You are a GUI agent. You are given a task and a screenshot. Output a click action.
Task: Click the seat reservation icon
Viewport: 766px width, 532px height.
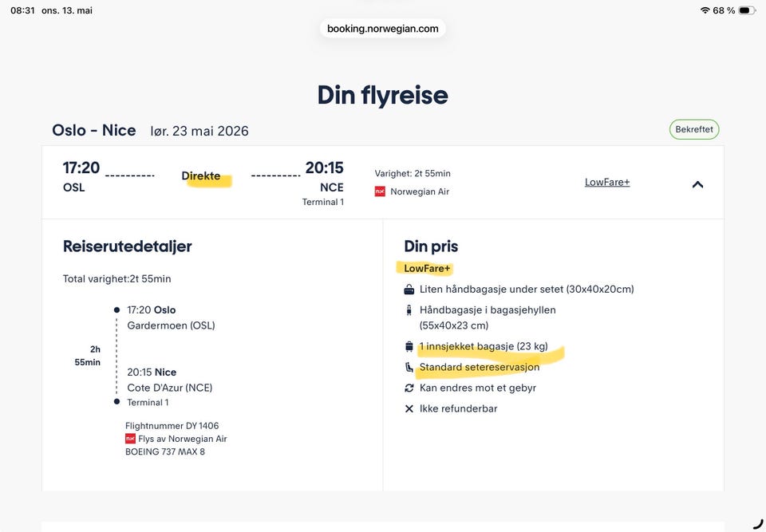pos(409,367)
